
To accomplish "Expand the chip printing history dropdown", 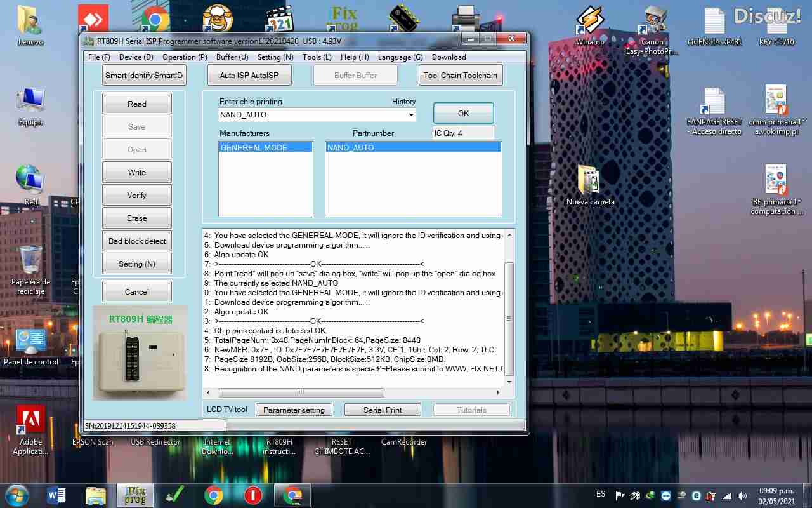I will pyautogui.click(x=411, y=115).
